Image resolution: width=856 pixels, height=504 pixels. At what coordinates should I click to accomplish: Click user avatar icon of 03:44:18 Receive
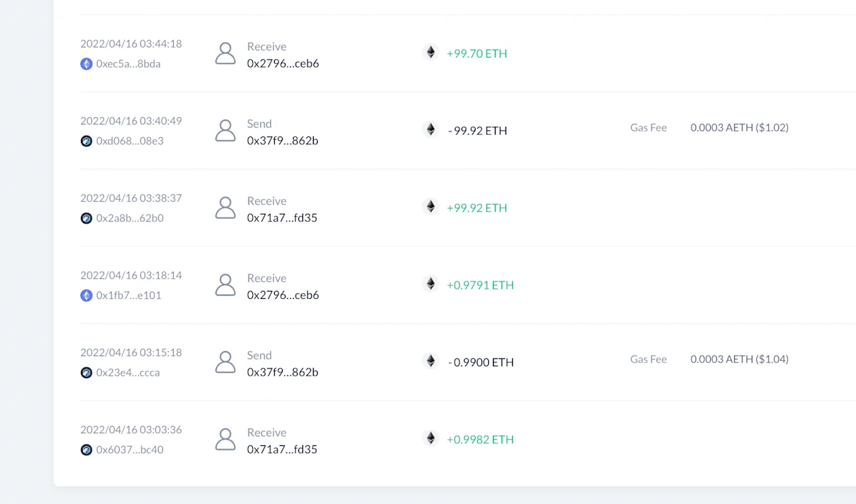pyautogui.click(x=225, y=53)
